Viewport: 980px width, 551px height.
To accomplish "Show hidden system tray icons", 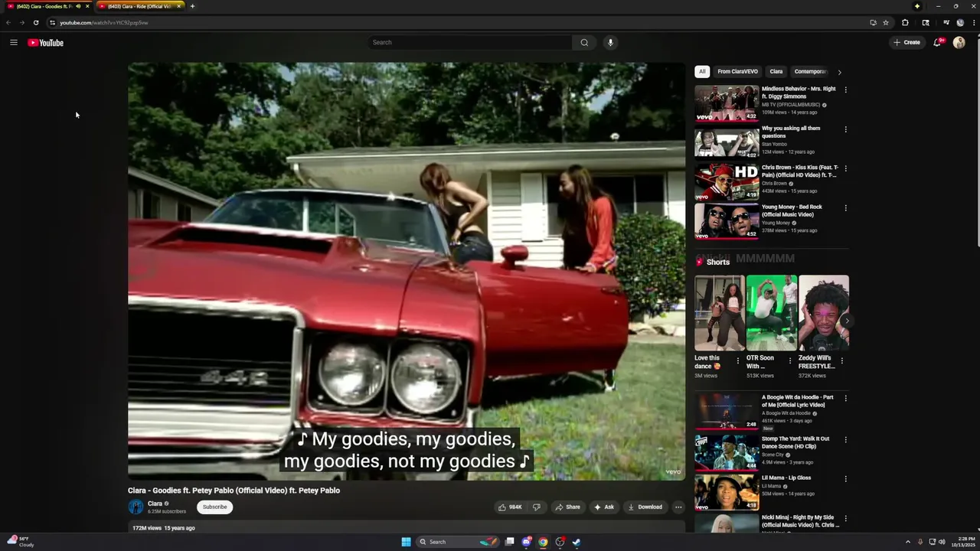I will pos(908,542).
